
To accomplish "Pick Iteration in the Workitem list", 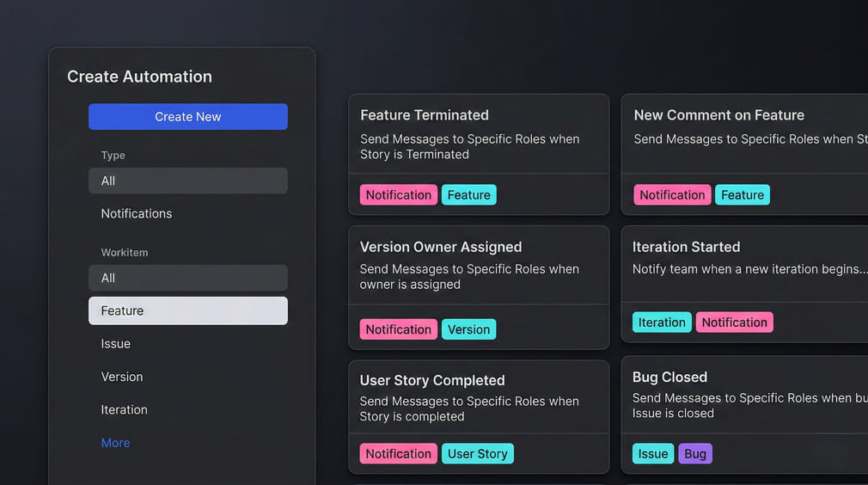I will click(125, 409).
